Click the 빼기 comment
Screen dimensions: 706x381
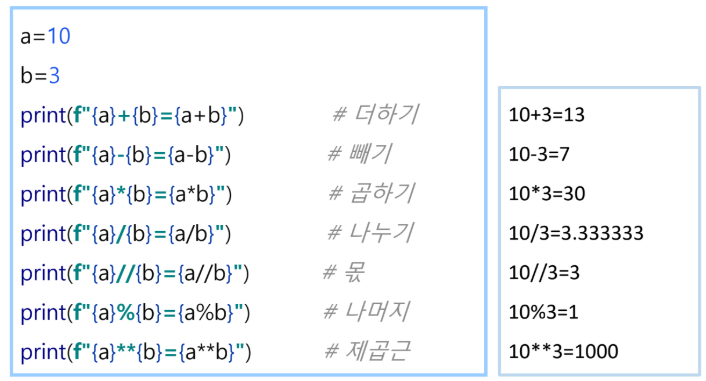tap(359, 154)
